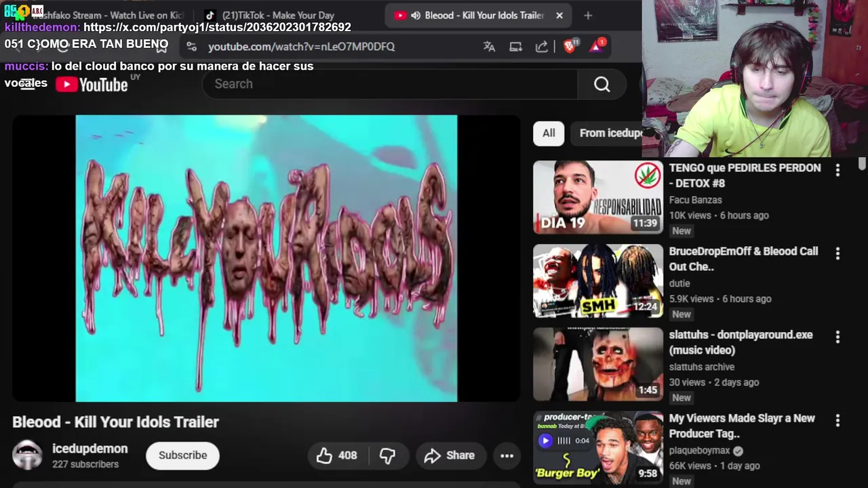The height and width of the screenshot is (488, 868).
Task: Click the search magnifier button
Action: 601,84
